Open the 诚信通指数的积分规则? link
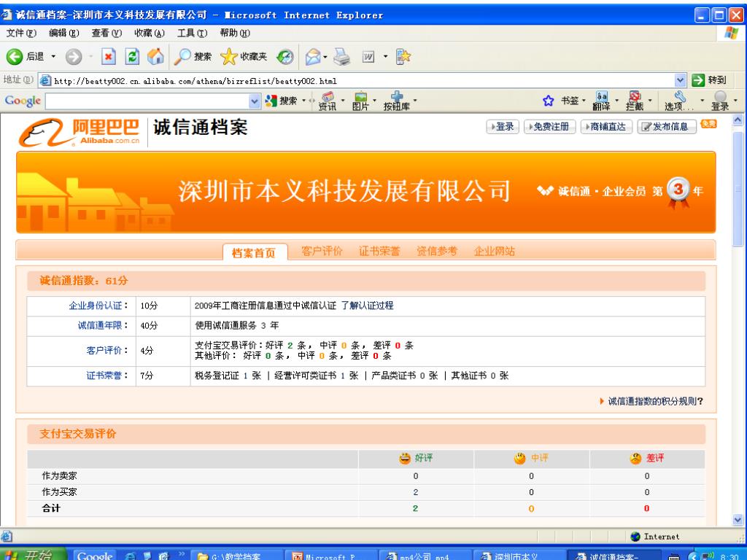Image resolution: width=747 pixels, height=560 pixels. click(x=656, y=401)
